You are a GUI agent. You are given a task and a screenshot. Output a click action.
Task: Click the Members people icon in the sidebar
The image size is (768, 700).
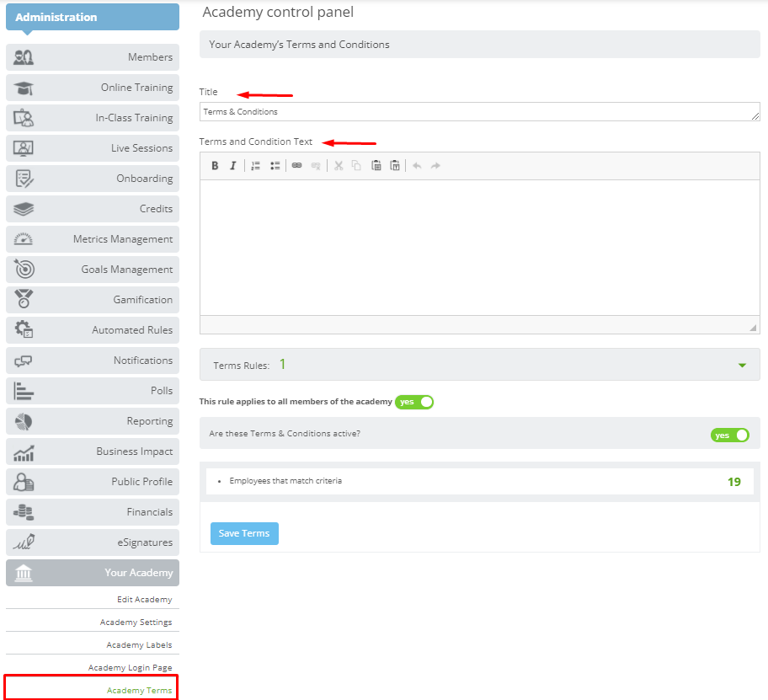[x=24, y=57]
